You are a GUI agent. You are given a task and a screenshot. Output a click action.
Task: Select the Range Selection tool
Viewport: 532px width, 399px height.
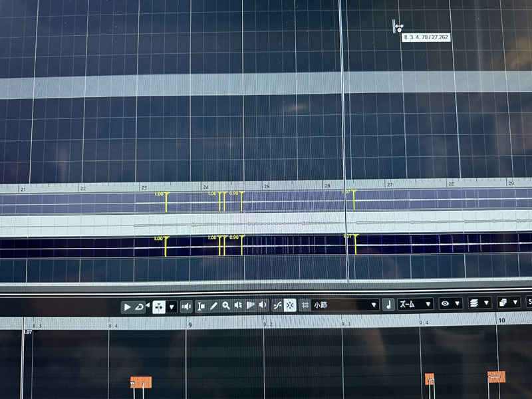(201, 307)
